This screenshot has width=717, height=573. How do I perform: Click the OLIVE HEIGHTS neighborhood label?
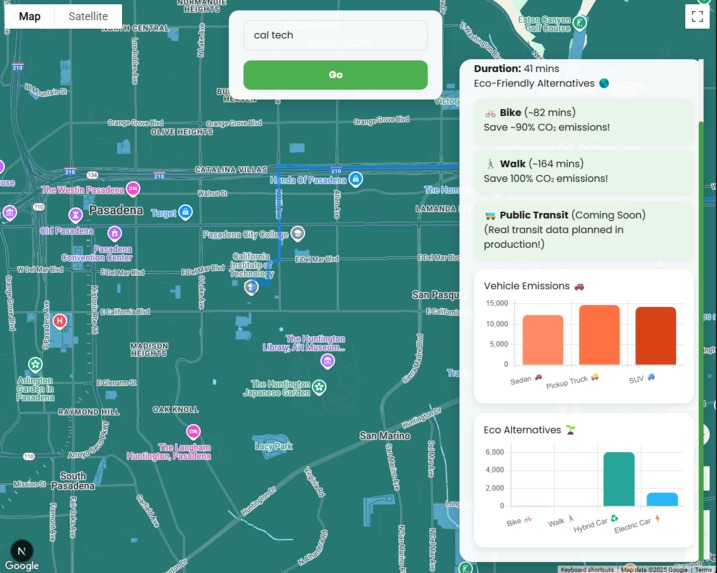click(x=182, y=132)
